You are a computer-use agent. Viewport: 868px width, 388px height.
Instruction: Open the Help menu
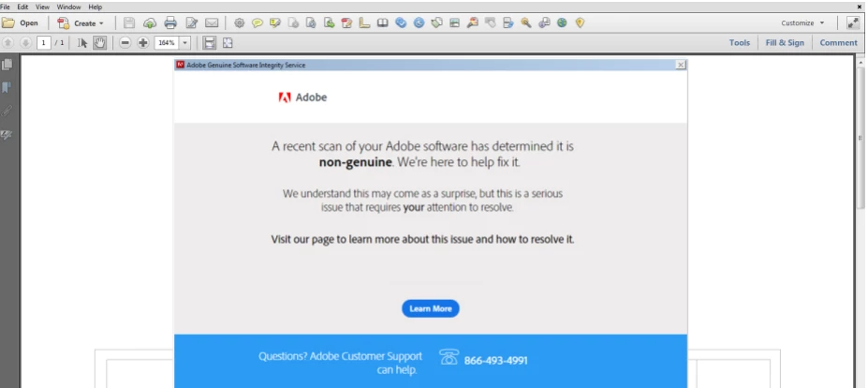click(96, 7)
